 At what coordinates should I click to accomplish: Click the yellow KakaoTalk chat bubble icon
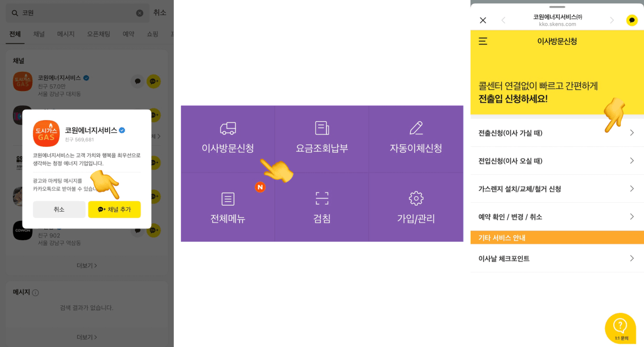pyautogui.click(x=632, y=20)
